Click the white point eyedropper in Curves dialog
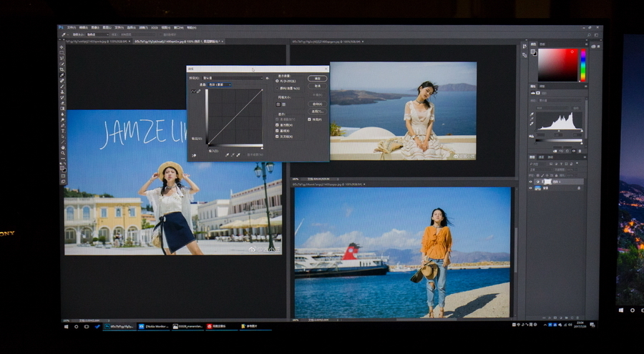The image size is (644, 354). point(238,154)
